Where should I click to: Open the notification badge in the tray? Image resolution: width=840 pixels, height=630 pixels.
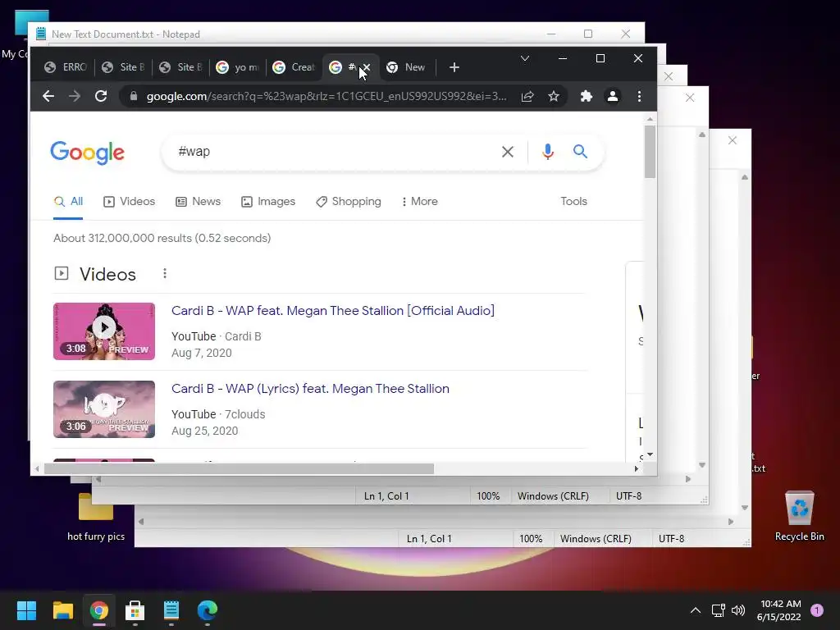(x=817, y=610)
